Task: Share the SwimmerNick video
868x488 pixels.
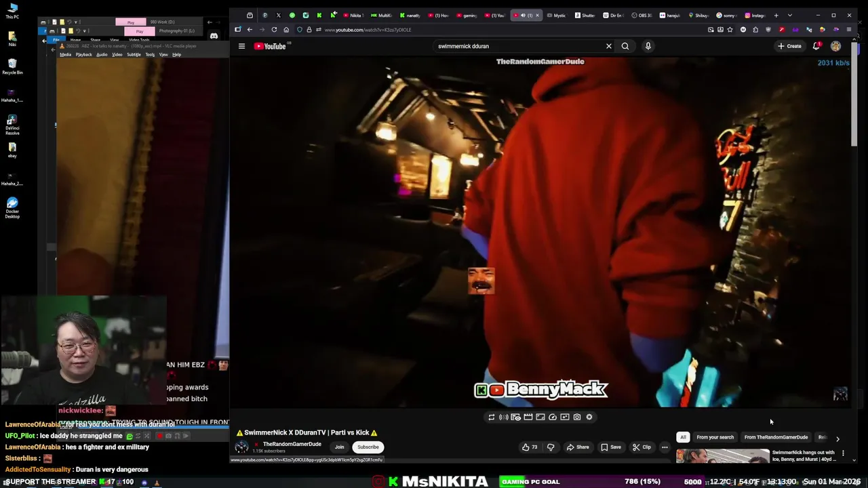Action: click(578, 447)
